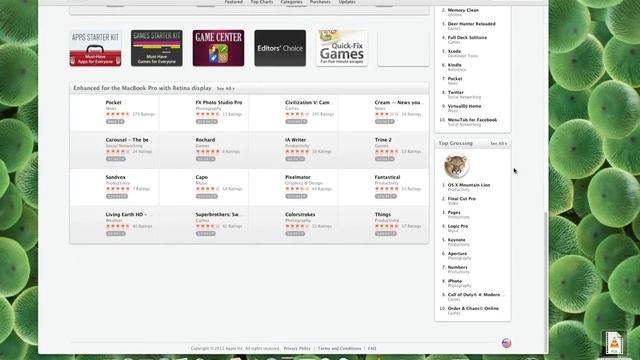Select Final Cut Pro in Top Grossing
The image size is (640, 360).
462,199
